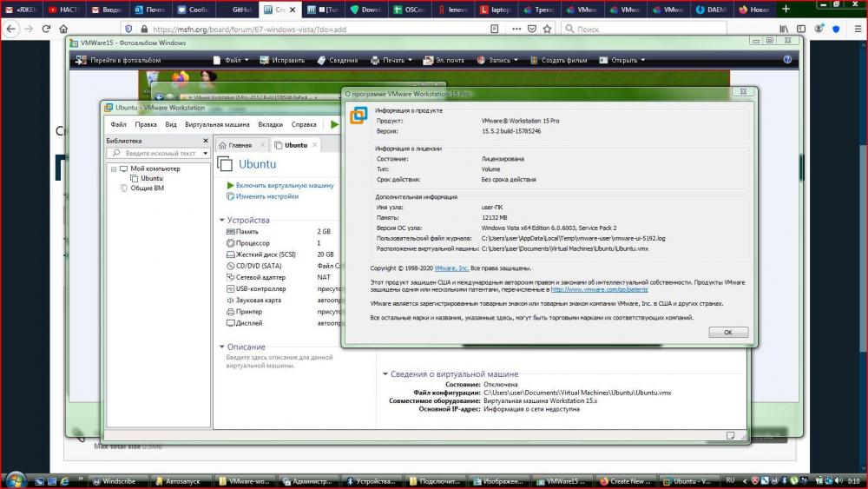Click the Поиск search field
Image resolution: width=868 pixels, height=489 pixels.
(x=642, y=29)
